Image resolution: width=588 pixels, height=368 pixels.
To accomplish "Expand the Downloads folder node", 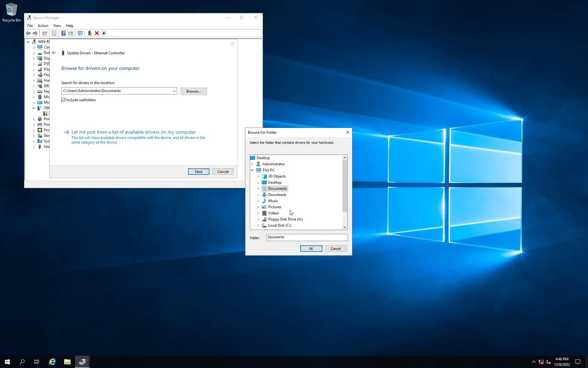I will click(258, 195).
